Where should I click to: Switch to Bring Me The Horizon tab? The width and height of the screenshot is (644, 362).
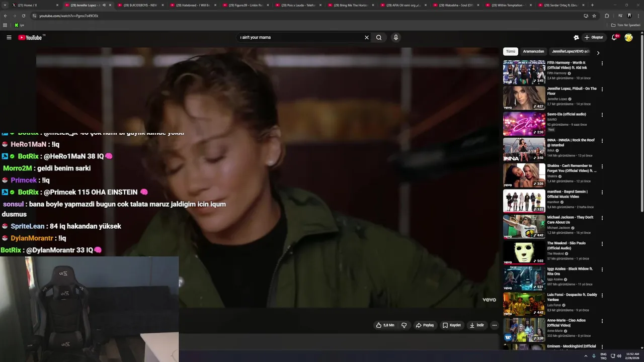pyautogui.click(x=351, y=5)
